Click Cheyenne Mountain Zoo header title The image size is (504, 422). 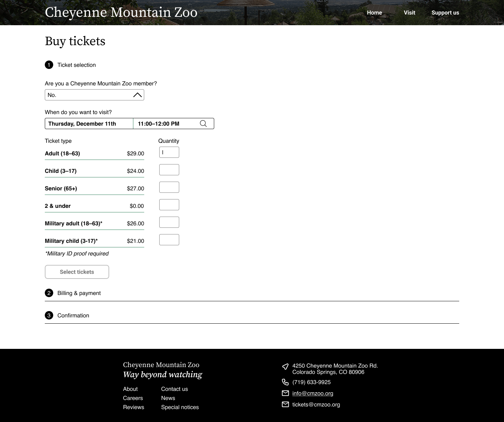click(121, 13)
